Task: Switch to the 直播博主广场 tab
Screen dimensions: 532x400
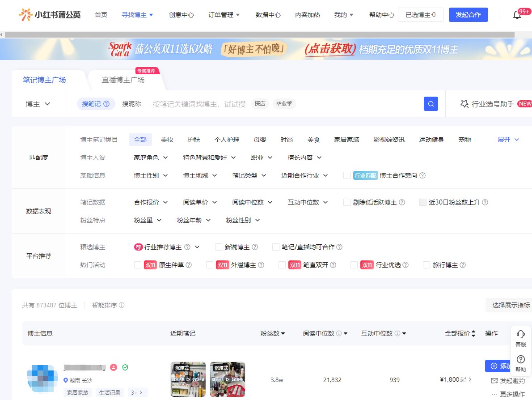Action: coord(123,80)
